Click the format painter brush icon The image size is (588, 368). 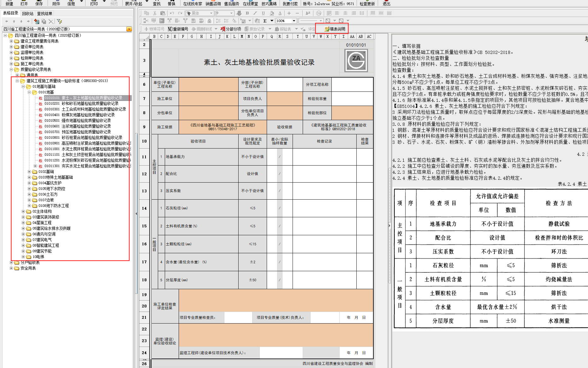239,13
